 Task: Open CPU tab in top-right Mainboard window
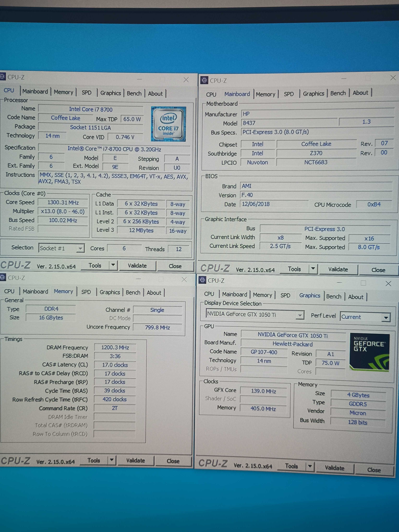211,95
